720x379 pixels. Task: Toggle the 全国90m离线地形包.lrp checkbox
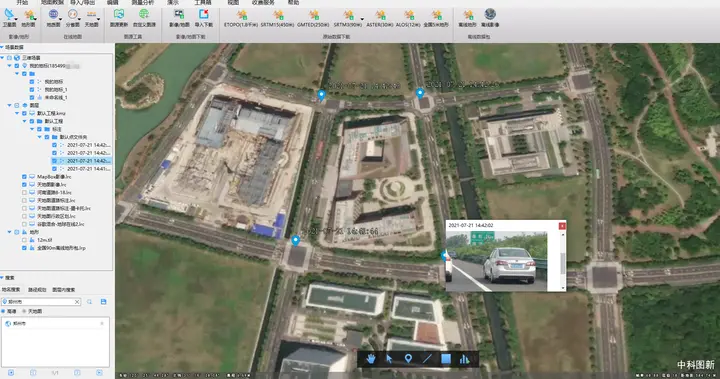coord(24,248)
